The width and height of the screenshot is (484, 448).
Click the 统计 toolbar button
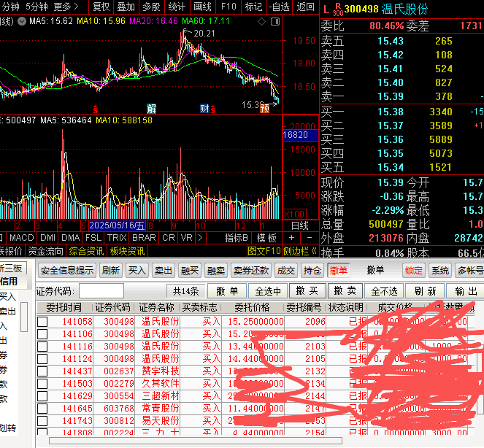177,7
